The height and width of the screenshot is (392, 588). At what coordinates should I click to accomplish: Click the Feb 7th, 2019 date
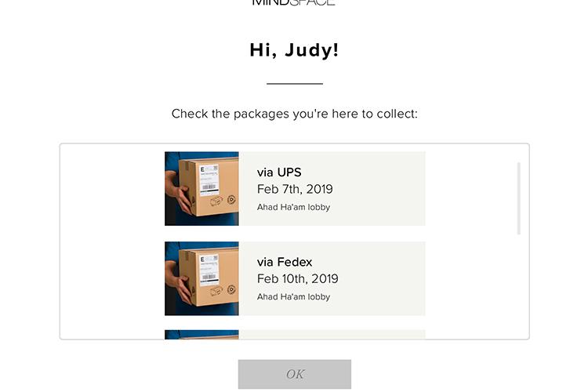click(x=295, y=189)
